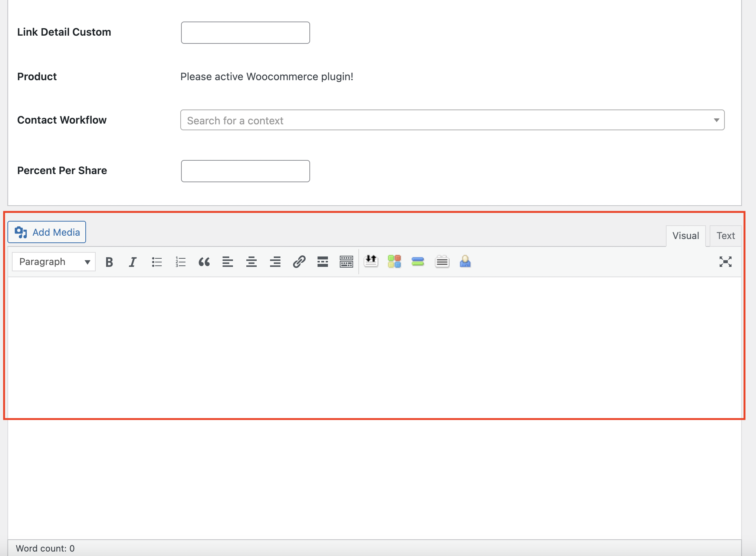Screen dimensions: 756x556
Task: Insert a numbered list
Action: point(181,262)
